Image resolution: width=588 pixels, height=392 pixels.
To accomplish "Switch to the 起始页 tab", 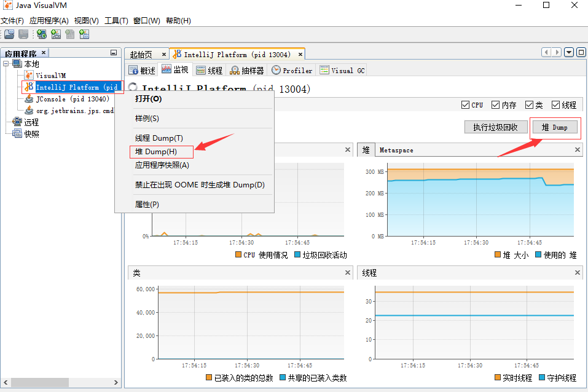I will (x=141, y=55).
